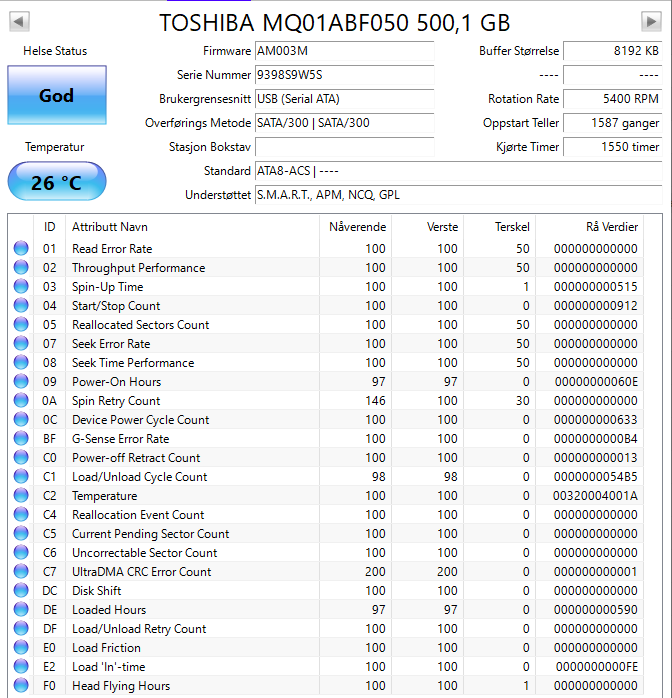
Task: Click the status orb next to Reallocated Sectors Count
Action: click(x=21, y=325)
